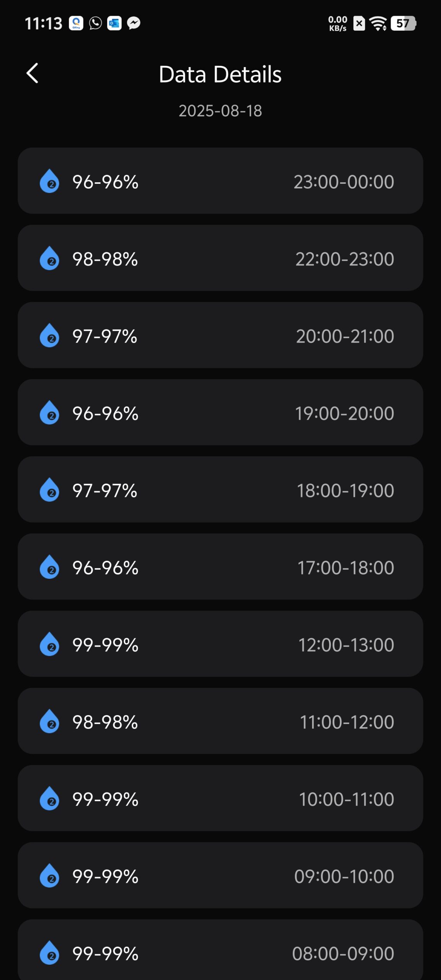Image resolution: width=441 pixels, height=980 pixels.
Task: Tap the Outlook notification icon in status bar
Action: pyautogui.click(x=114, y=23)
